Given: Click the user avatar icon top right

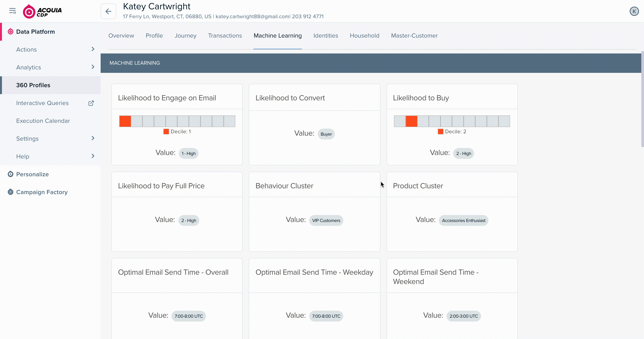Looking at the screenshot, I should (634, 11).
